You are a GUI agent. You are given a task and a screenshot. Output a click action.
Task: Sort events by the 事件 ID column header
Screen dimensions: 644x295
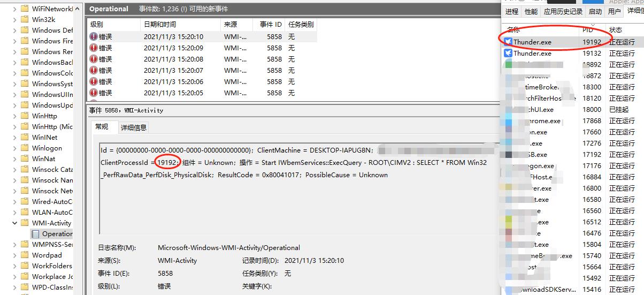click(271, 25)
